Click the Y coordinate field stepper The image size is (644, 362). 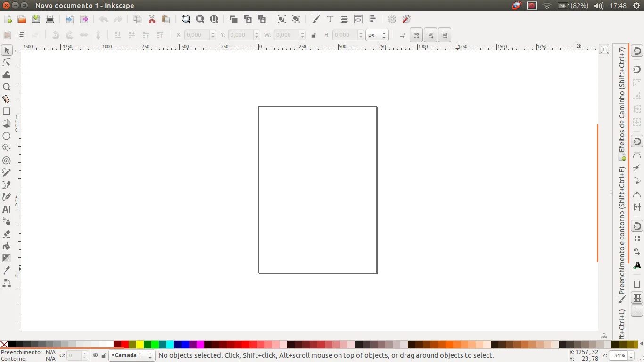tap(256, 35)
